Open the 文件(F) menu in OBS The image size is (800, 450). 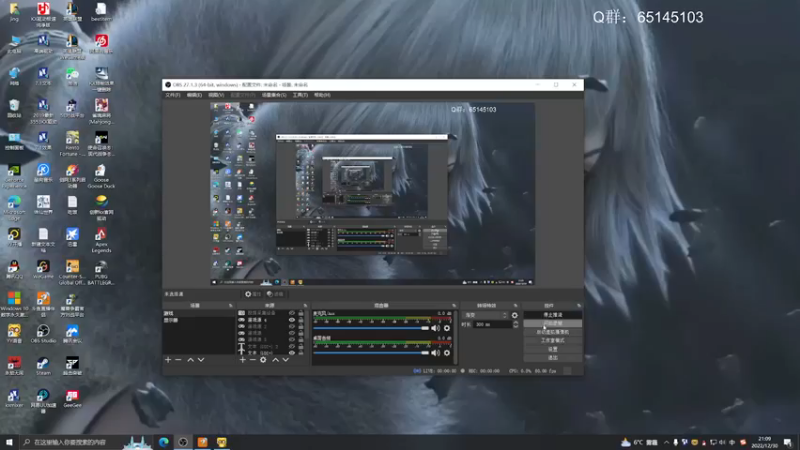click(172, 95)
